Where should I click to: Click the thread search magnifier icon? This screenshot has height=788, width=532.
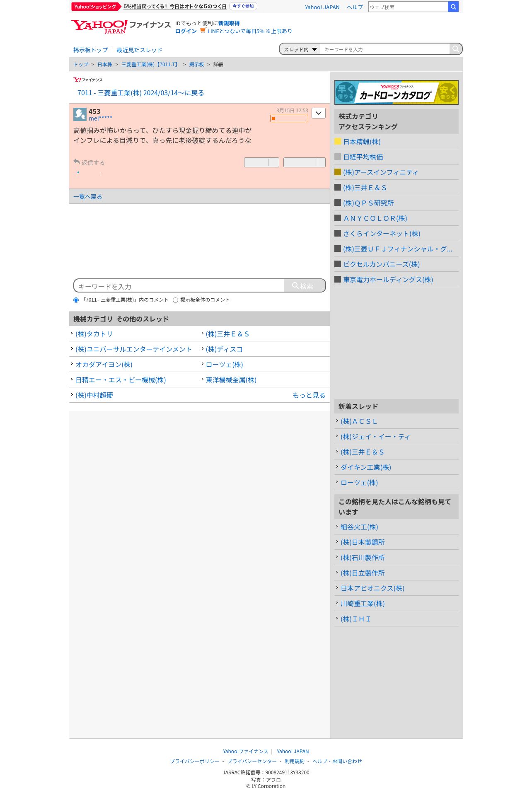coord(455,49)
